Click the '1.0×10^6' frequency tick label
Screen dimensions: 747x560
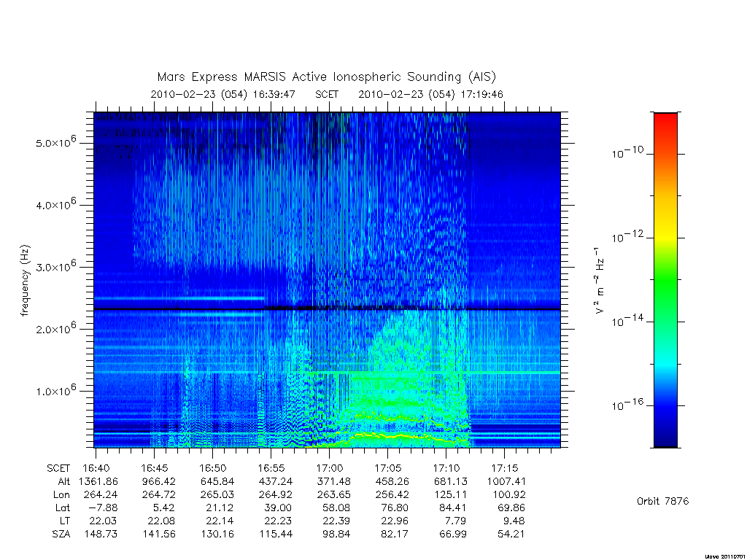click(x=55, y=391)
